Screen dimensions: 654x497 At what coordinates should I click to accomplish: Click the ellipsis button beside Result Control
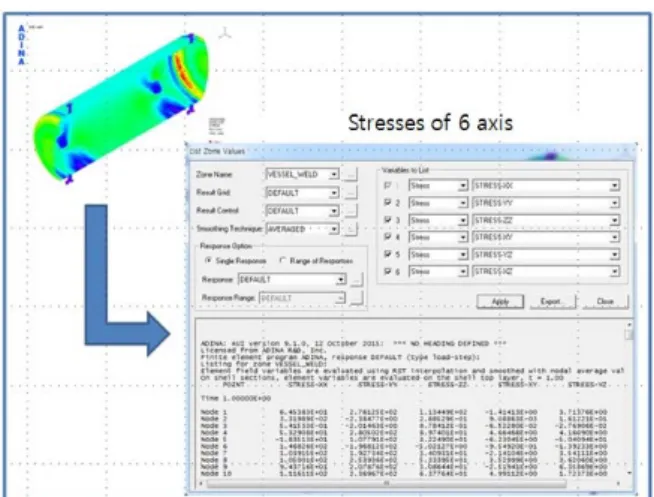[x=351, y=211]
